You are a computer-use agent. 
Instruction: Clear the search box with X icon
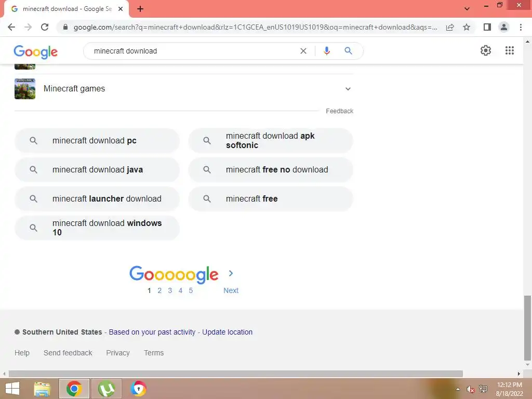click(x=303, y=51)
